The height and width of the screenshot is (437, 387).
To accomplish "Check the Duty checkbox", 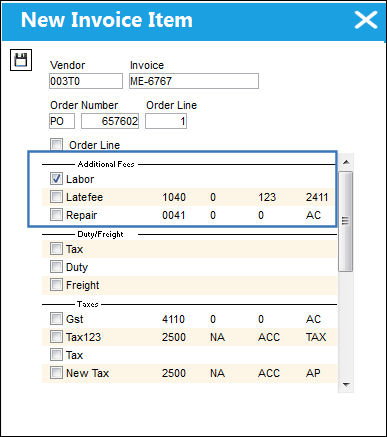I will [x=56, y=267].
